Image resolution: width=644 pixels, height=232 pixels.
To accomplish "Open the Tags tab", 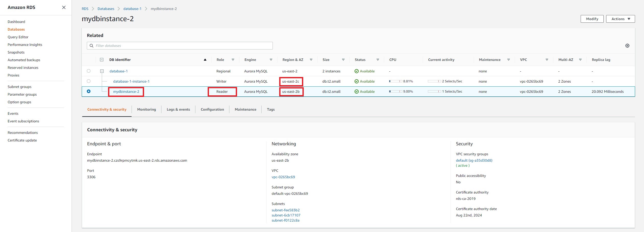I will [x=271, y=109].
